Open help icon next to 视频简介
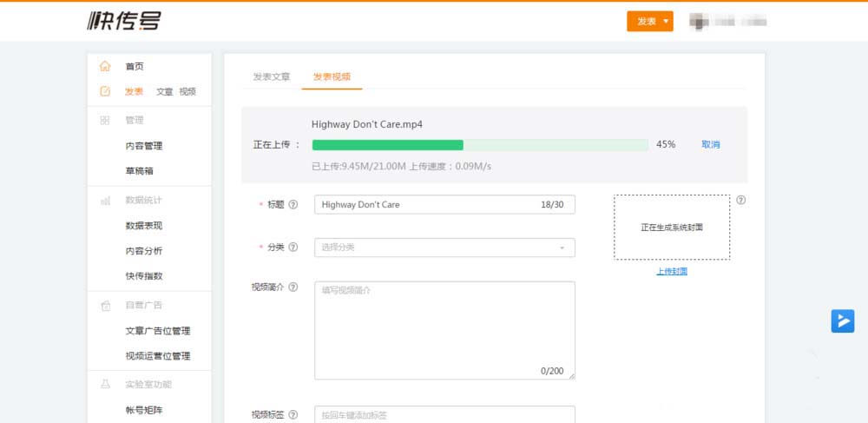Image resolution: width=868 pixels, height=423 pixels. (293, 287)
